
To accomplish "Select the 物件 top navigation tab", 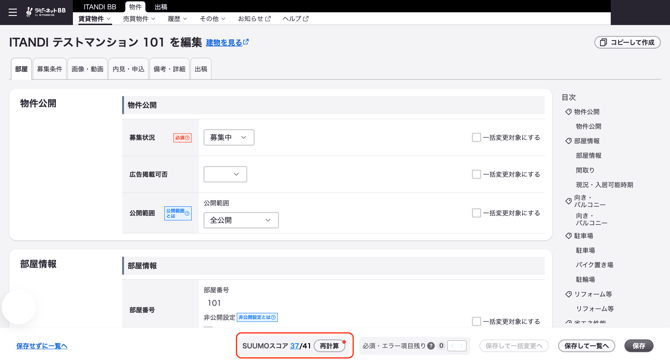I will (x=135, y=7).
